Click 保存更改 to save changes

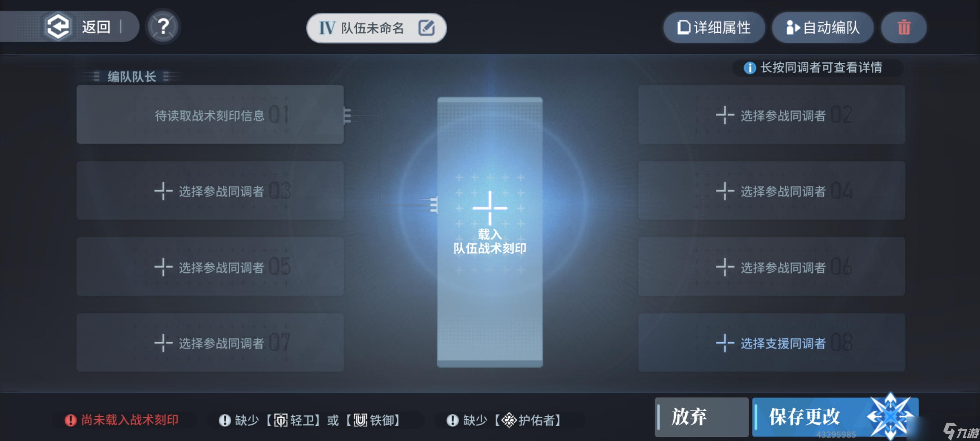835,417
